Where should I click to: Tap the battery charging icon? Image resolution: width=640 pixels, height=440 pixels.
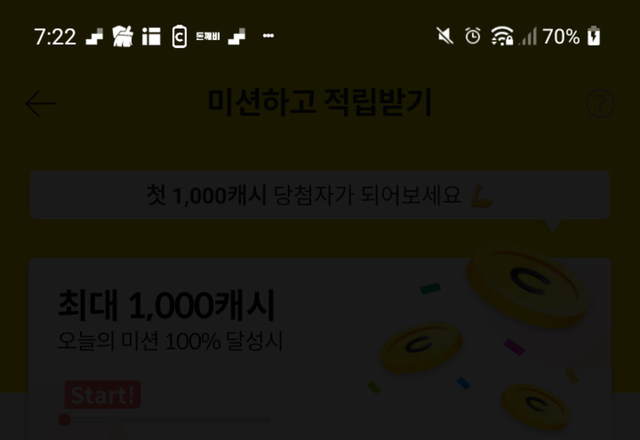[x=594, y=36]
